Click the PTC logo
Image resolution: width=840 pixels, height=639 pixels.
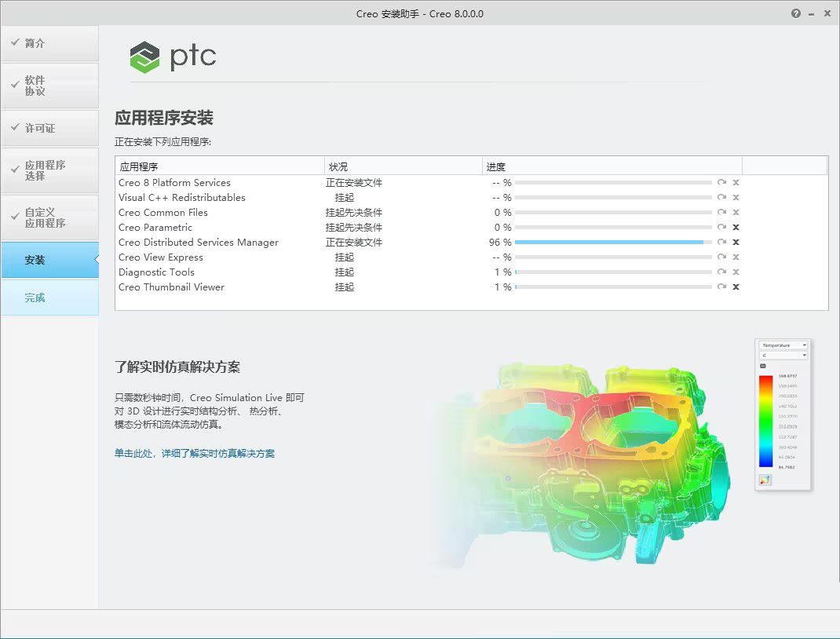pyautogui.click(x=173, y=57)
